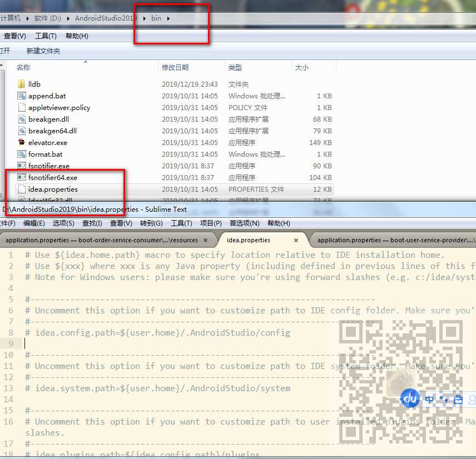Place cursor on idea.system.path line 13
476x459 pixels.
[158, 388]
